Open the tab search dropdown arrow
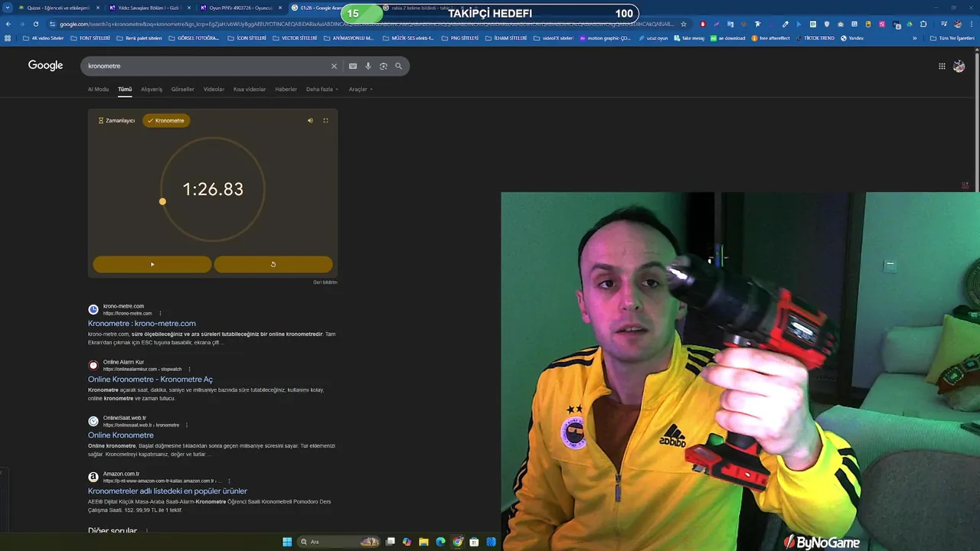 (7, 8)
